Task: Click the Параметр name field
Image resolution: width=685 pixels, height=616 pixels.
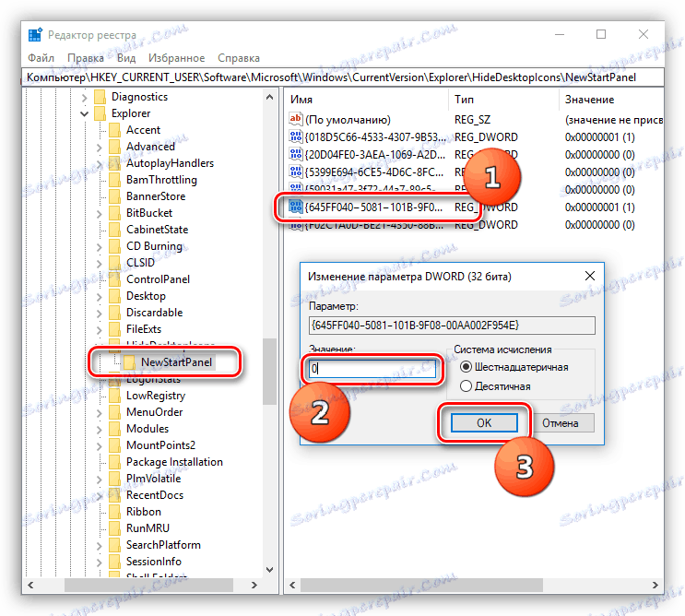Action: [452, 325]
